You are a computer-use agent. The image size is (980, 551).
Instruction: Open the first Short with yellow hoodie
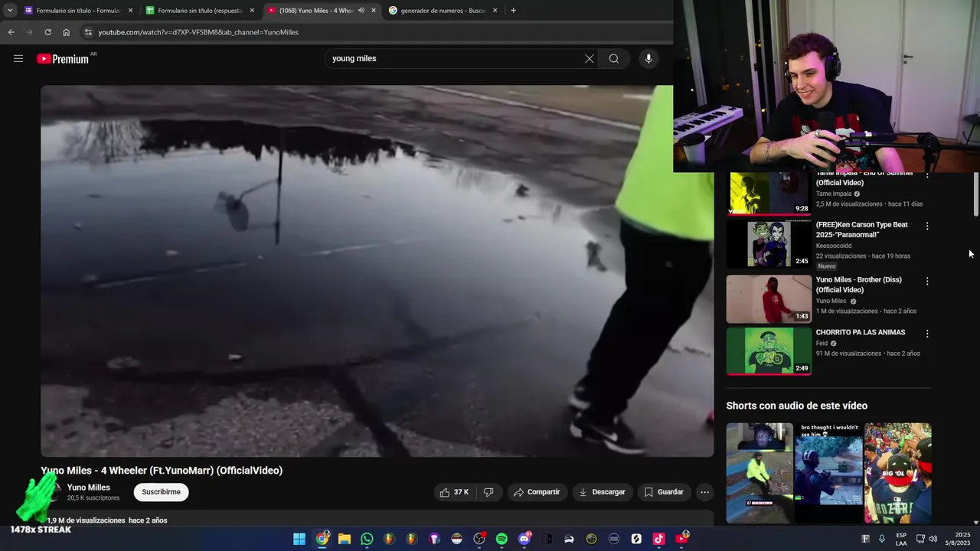coord(759,473)
